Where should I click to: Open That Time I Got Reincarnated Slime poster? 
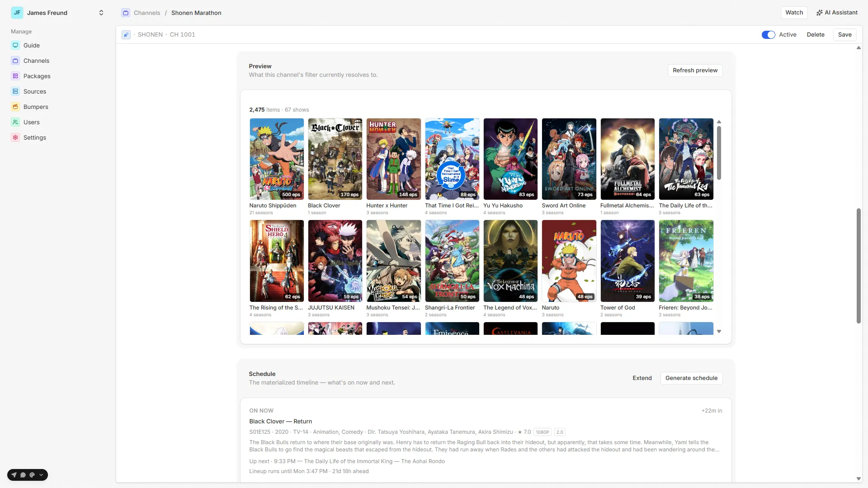point(452,159)
